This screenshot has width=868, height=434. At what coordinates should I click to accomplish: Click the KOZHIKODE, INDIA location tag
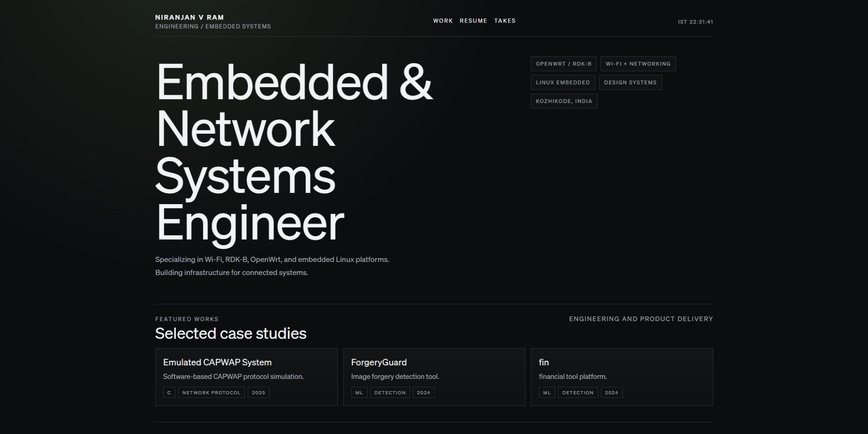tap(564, 101)
